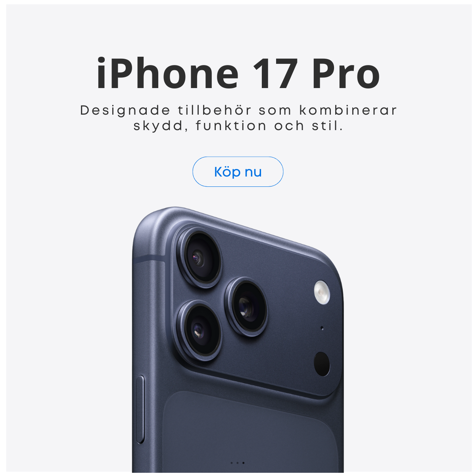Go to the first carousel dot
Viewport: 476px width, 476px height.
(232, 463)
